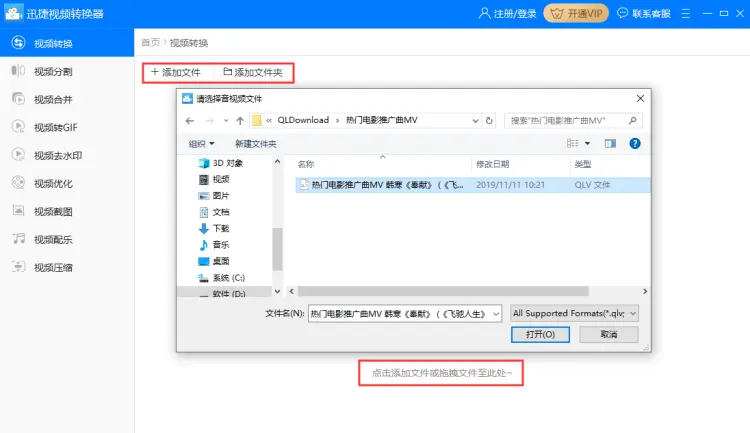This screenshot has width=750, height=433.
Task: Open the hamburger menu in title bar
Action: (x=685, y=13)
